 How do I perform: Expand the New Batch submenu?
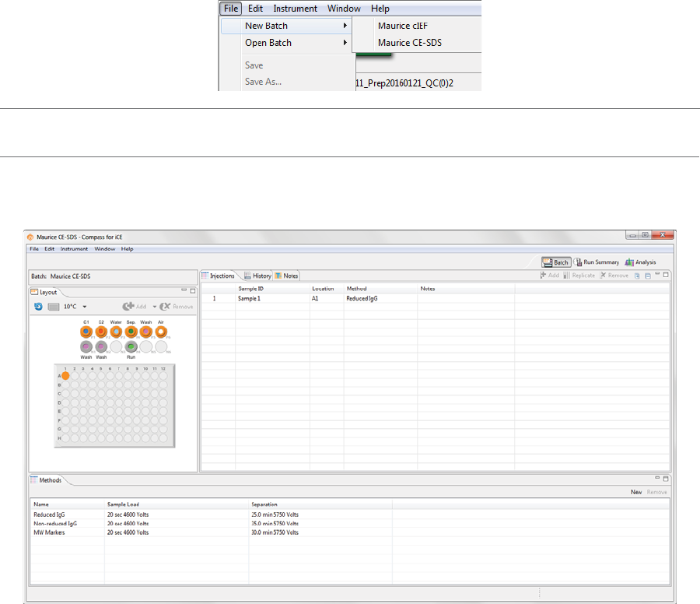(x=286, y=26)
